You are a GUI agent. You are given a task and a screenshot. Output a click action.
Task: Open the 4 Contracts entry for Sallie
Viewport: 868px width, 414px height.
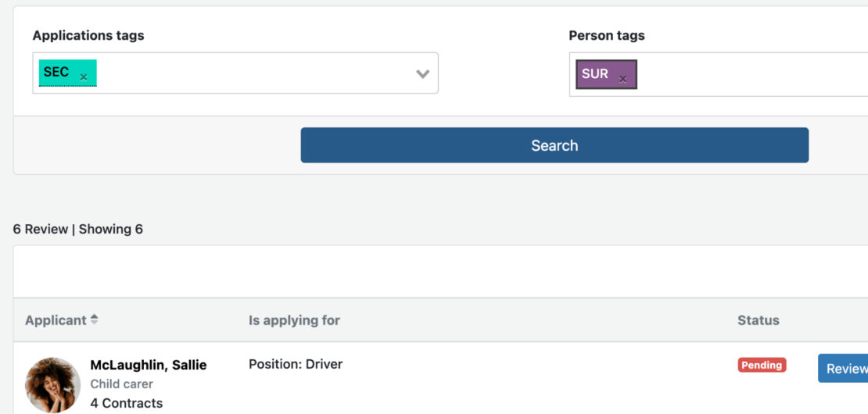(127, 403)
